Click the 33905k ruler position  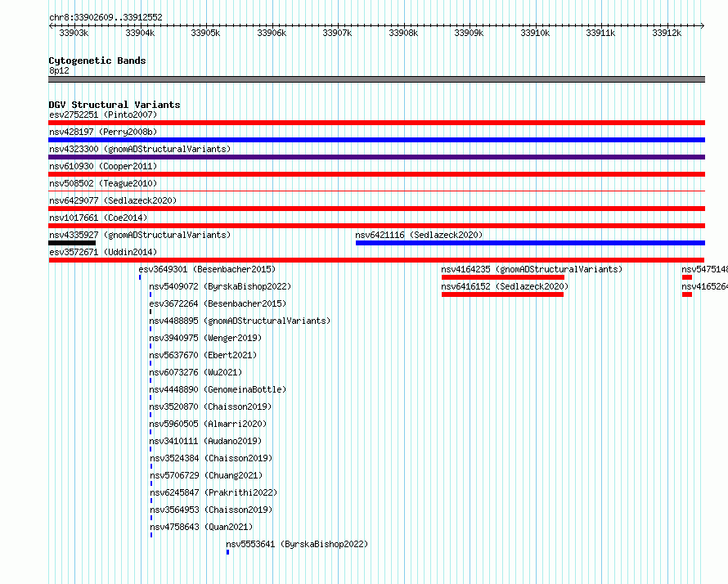click(x=205, y=33)
